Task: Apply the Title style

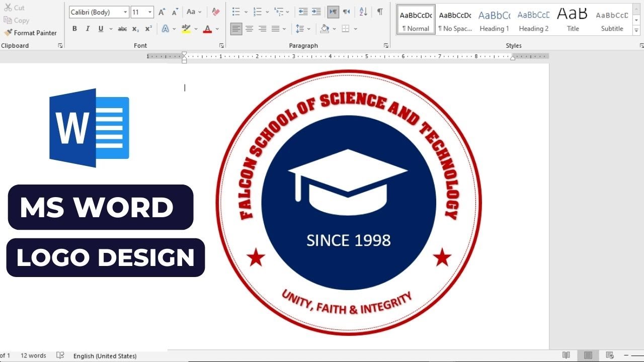Action: 573,20
